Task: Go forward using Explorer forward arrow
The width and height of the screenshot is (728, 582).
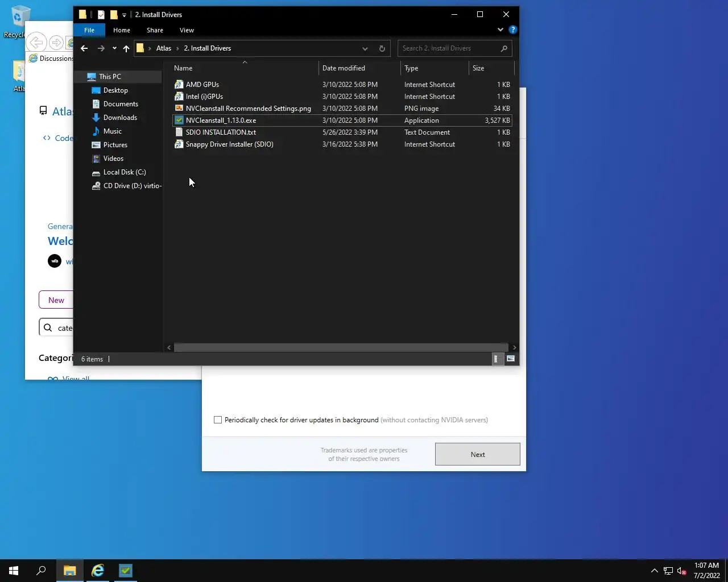Action: pyautogui.click(x=101, y=48)
